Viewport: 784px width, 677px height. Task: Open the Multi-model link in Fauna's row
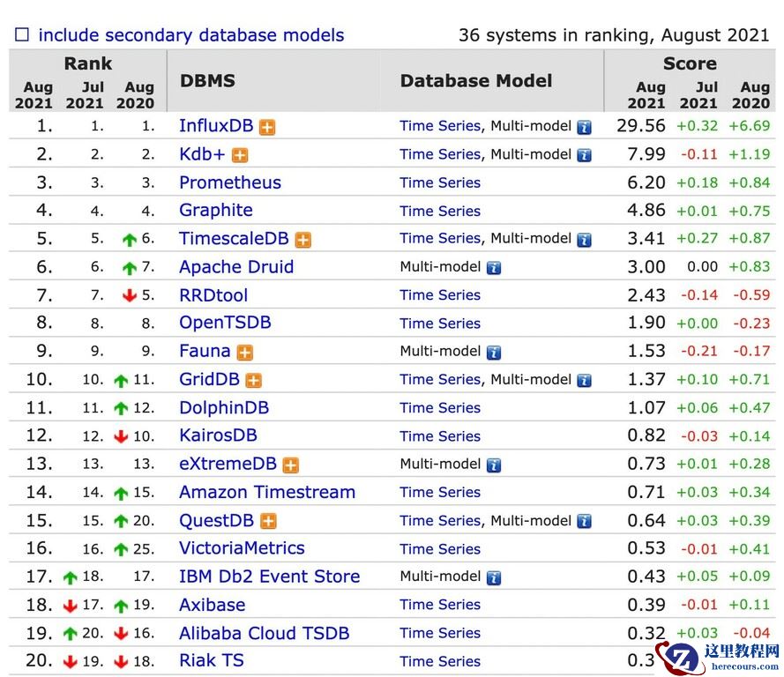tap(443, 351)
